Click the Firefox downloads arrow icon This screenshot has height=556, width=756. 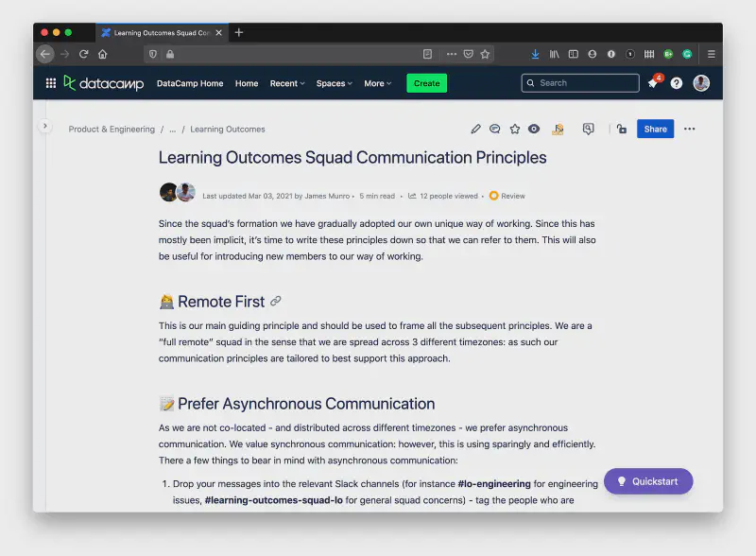point(535,54)
